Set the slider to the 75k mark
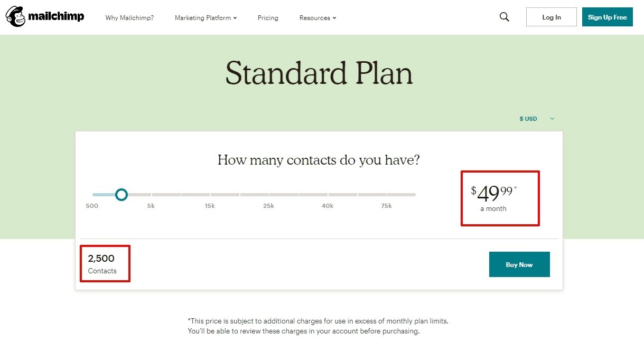Screen dimensions: 644x343 tap(387, 195)
